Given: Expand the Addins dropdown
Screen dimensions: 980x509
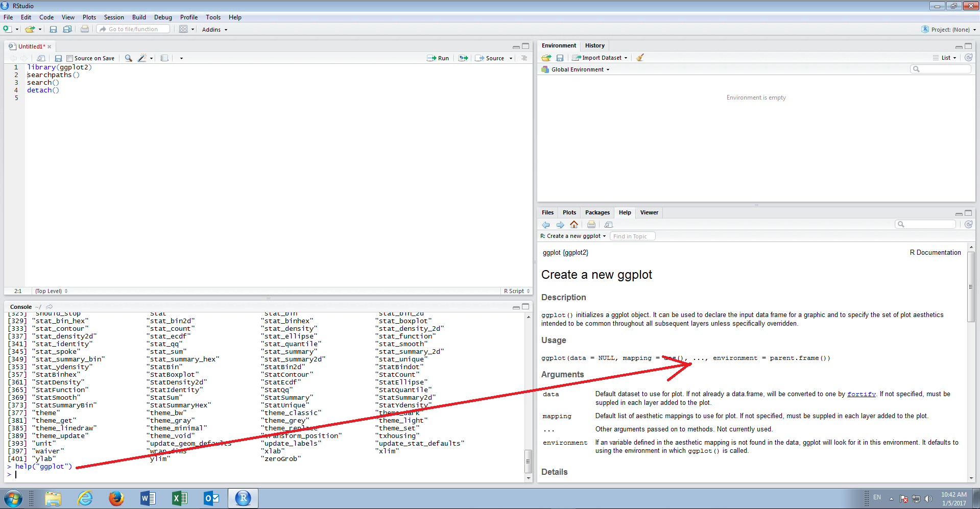Looking at the screenshot, I should [x=214, y=30].
